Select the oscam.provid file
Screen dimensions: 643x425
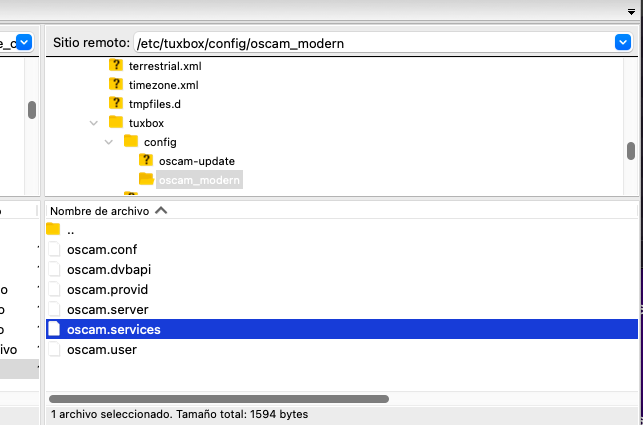[x=107, y=290]
